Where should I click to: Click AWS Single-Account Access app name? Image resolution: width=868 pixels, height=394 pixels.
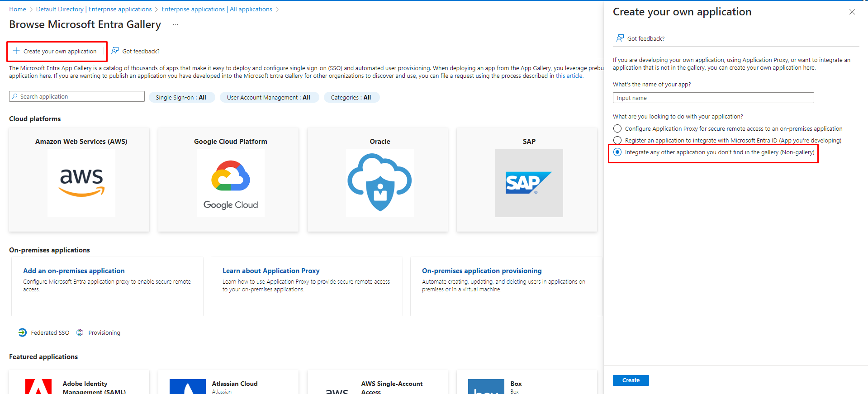click(392, 387)
